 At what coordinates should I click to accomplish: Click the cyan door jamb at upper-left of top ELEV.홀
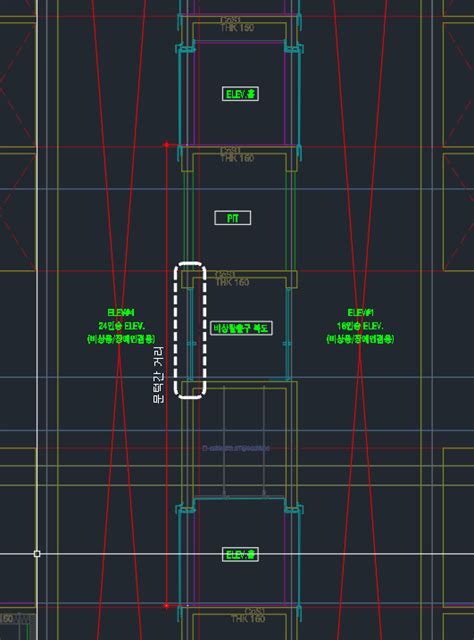pos(186,48)
